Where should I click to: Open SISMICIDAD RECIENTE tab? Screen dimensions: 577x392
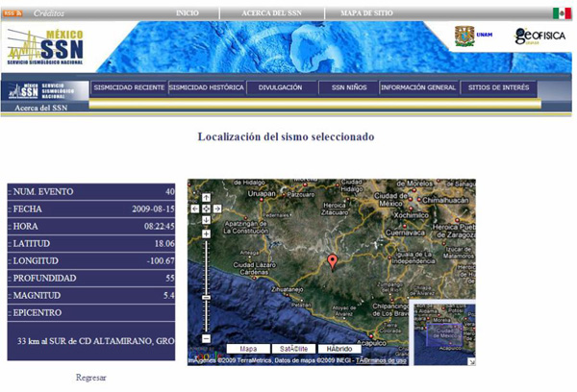[129, 87]
